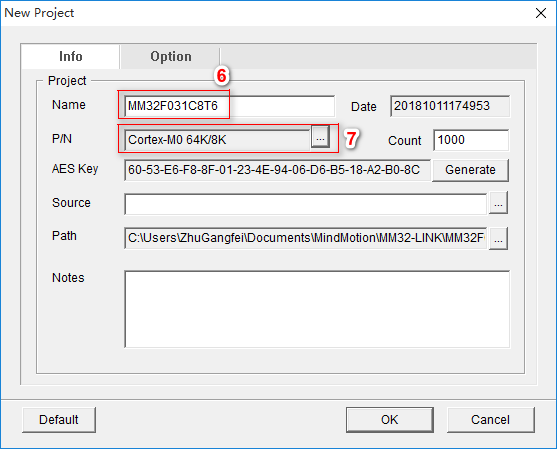This screenshot has height=449, width=557.
Task: Click the New Project title bar text
Action: click(x=39, y=13)
